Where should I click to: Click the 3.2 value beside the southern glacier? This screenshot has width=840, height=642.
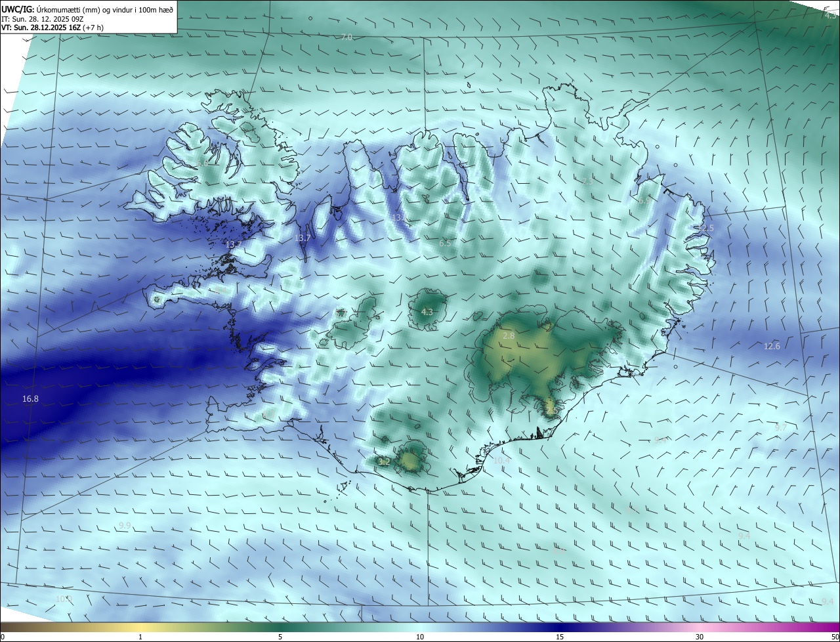pyautogui.click(x=385, y=462)
